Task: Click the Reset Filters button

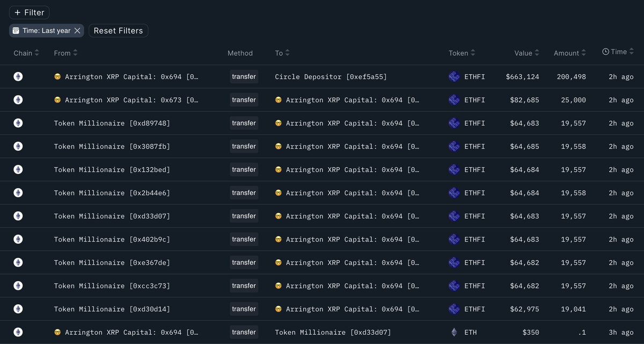Action: 118,31
